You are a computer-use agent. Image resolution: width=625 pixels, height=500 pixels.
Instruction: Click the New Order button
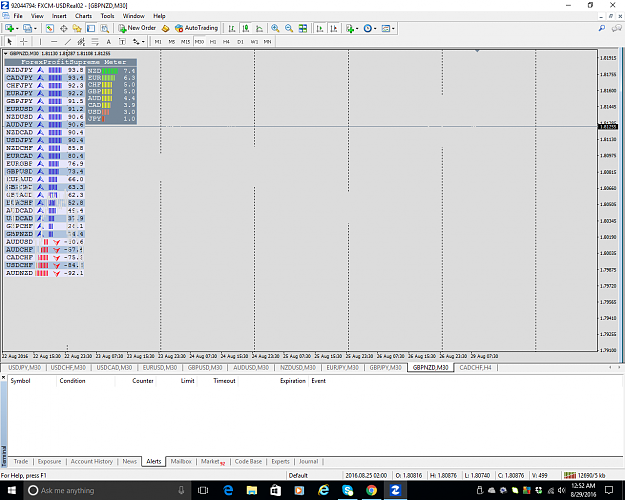pos(137,28)
